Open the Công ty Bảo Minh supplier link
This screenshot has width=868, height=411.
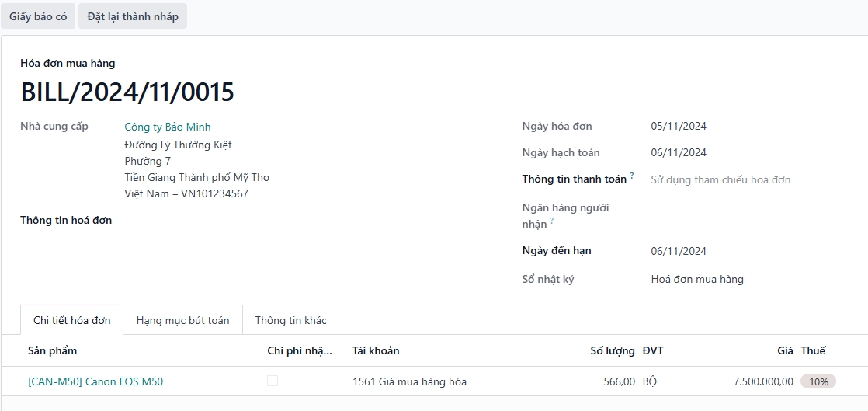pos(168,127)
